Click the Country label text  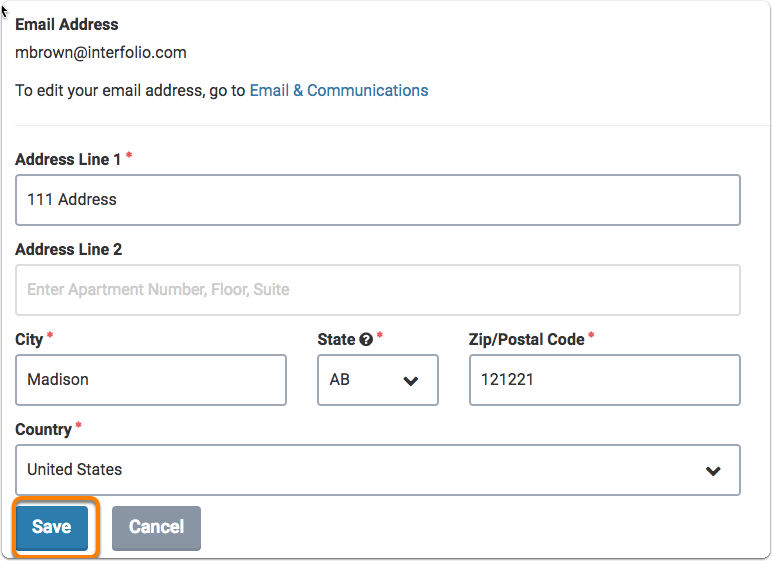(x=43, y=430)
